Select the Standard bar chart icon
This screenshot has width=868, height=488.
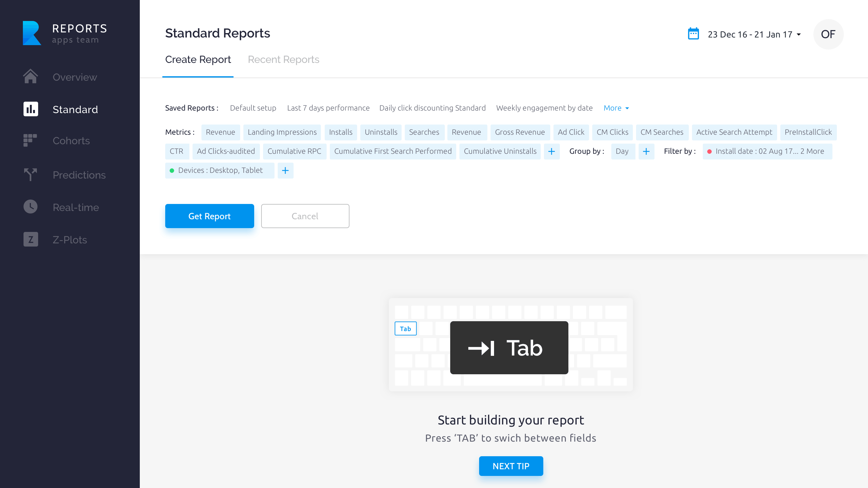tap(30, 109)
